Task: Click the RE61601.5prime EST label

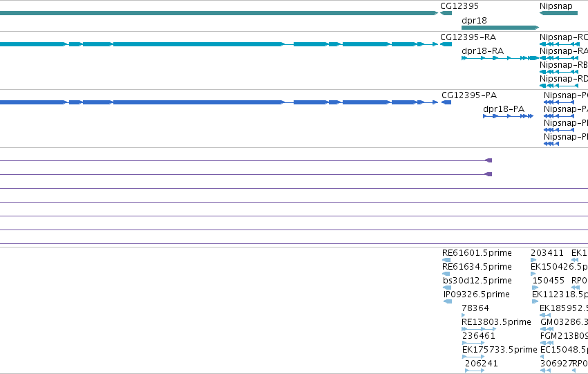Action: [x=477, y=253]
